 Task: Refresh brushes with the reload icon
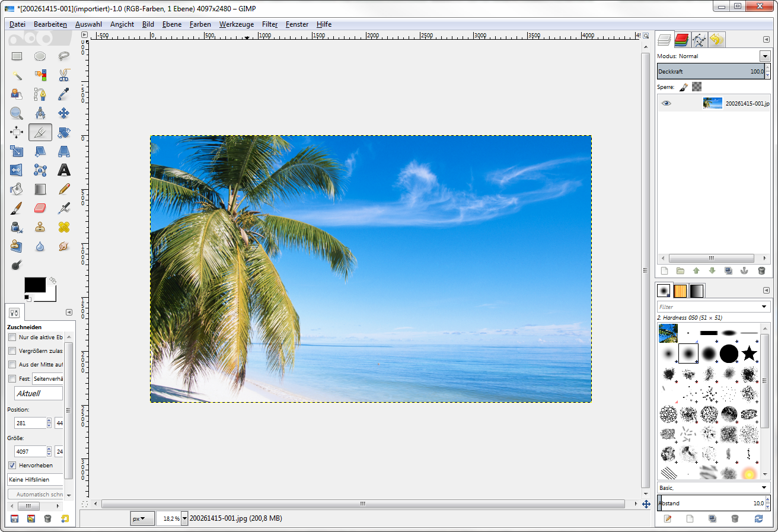(758, 518)
